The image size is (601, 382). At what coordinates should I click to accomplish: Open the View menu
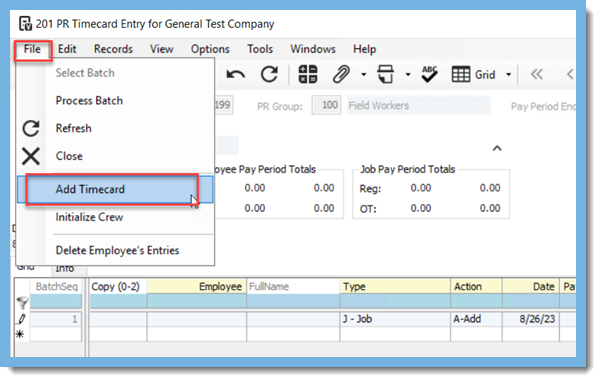tap(161, 49)
